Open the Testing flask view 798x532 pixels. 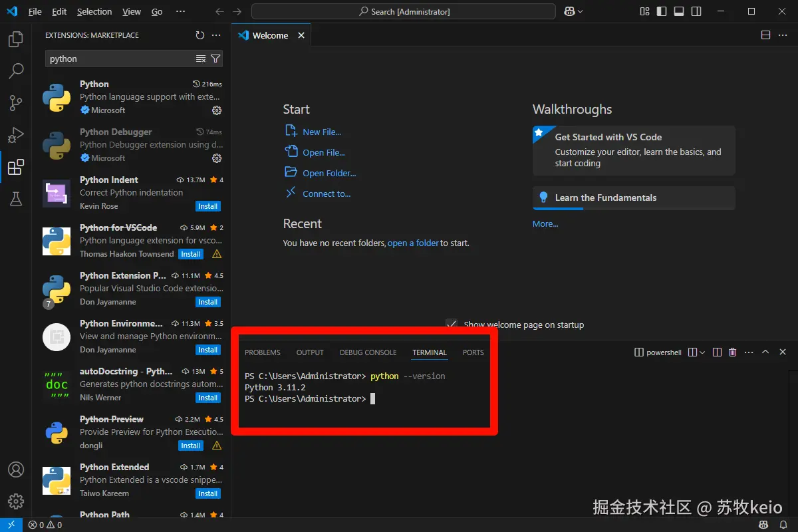point(16,198)
